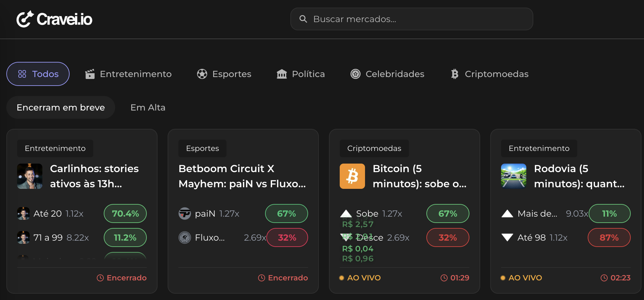Screen dimensions: 644x300
Task: Select the Criptomoedas Bitcoin icon in the filter bar
Action: (x=455, y=74)
